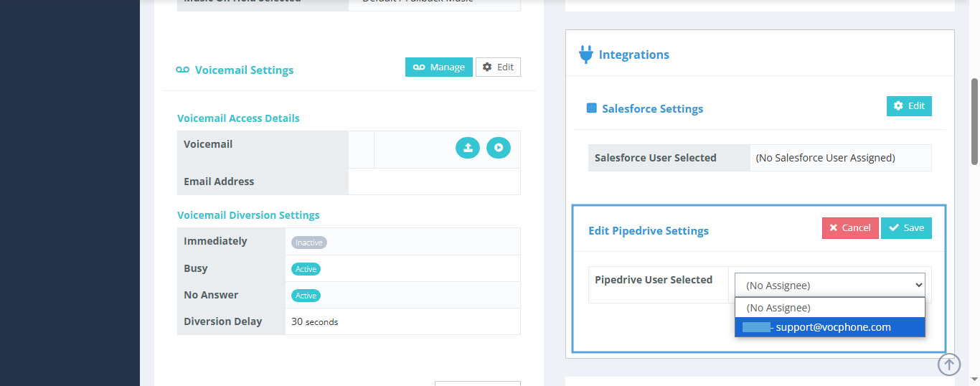The image size is (980, 386).
Task: Click the Integrations plug icon
Action: point(585,55)
